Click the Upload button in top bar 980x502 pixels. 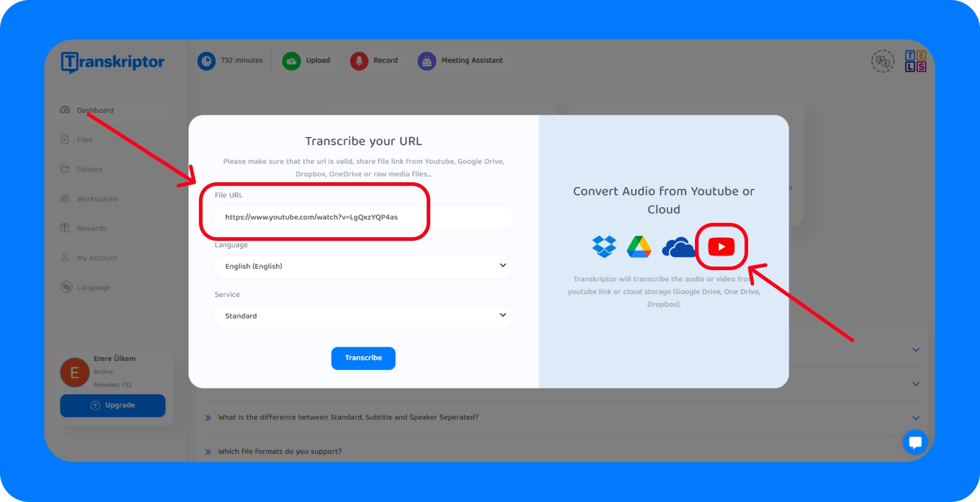tap(308, 61)
